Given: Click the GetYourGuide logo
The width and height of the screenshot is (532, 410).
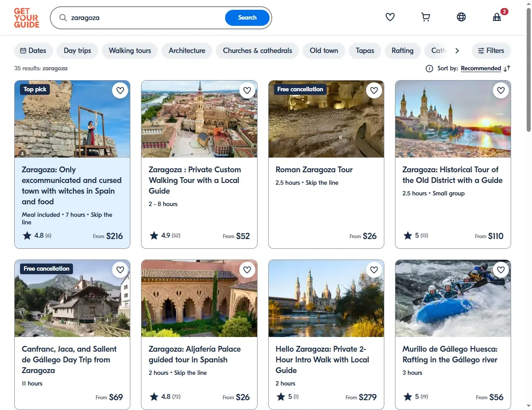Looking at the screenshot, I should coord(26,18).
